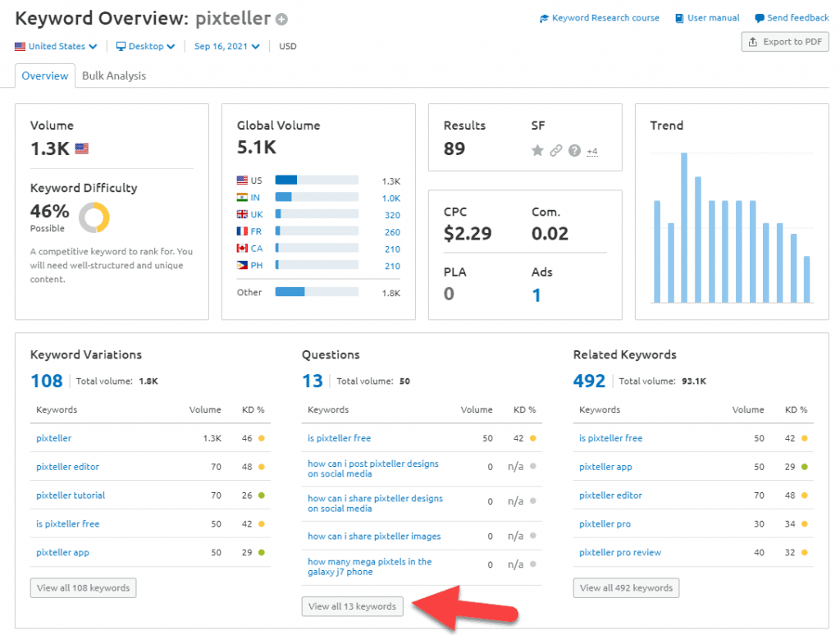
Task: Click the France flag in Global Volume
Action: point(242,231)
